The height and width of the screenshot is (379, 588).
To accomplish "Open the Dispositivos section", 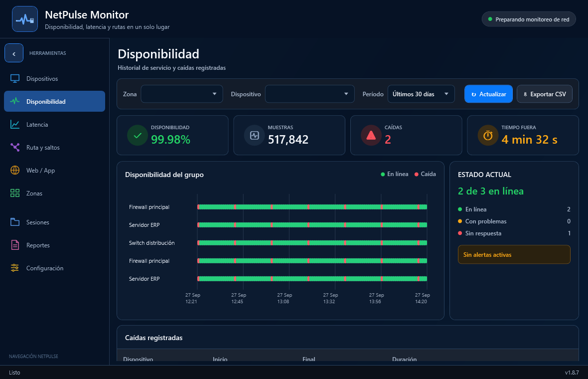I will pos(55,79).
